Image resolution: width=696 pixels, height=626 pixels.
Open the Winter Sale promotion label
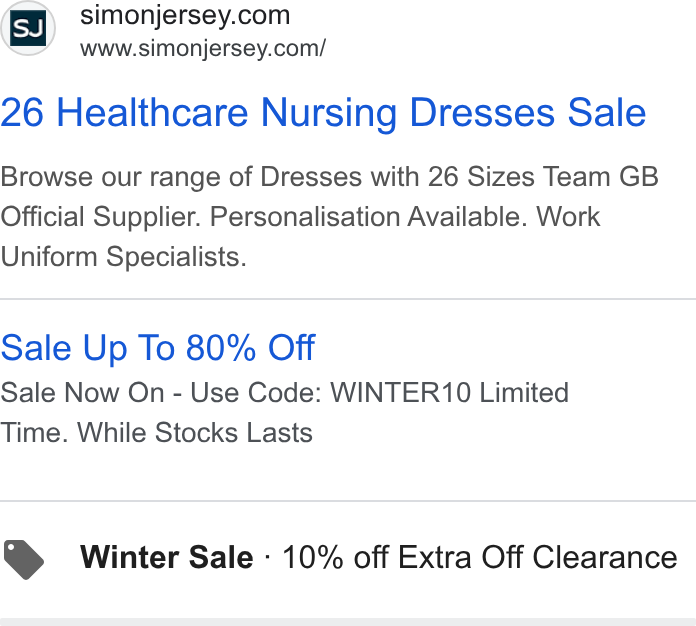(x=166, y=557)
